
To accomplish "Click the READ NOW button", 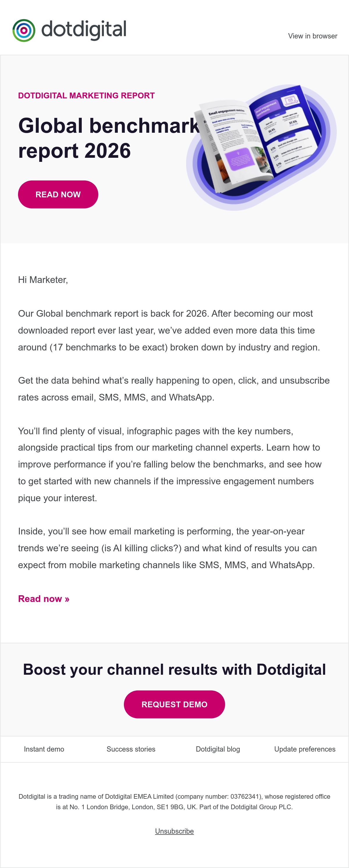I will [58, 194].
